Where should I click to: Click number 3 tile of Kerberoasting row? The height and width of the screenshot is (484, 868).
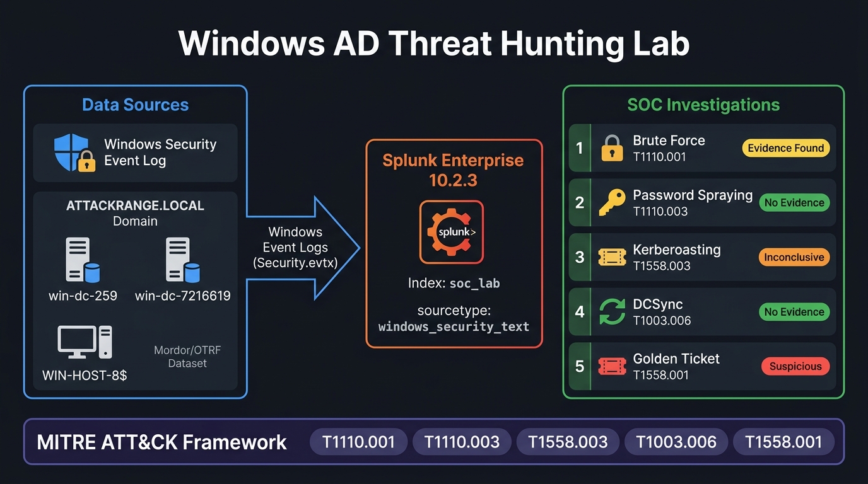pos(580,257)
